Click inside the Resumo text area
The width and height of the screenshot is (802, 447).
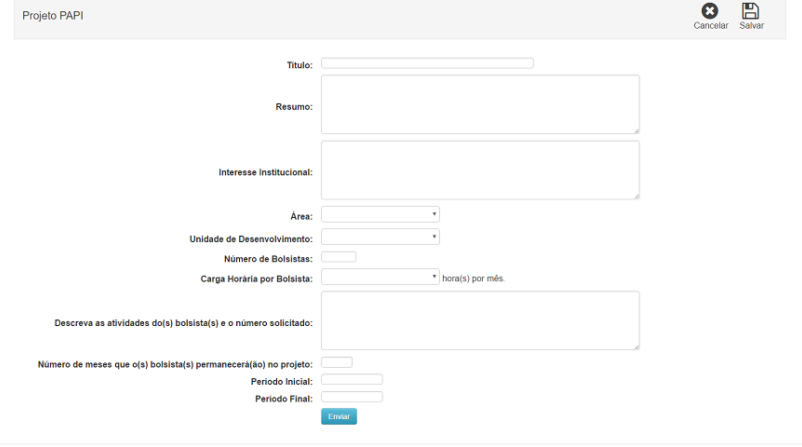(x=480, y=104)
